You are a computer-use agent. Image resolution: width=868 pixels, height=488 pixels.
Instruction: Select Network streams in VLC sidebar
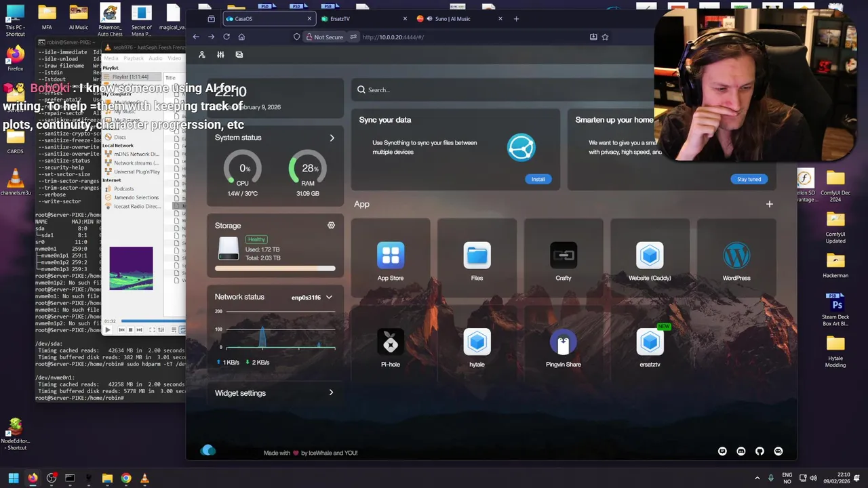pyautogui.click(x=132, y=163)
